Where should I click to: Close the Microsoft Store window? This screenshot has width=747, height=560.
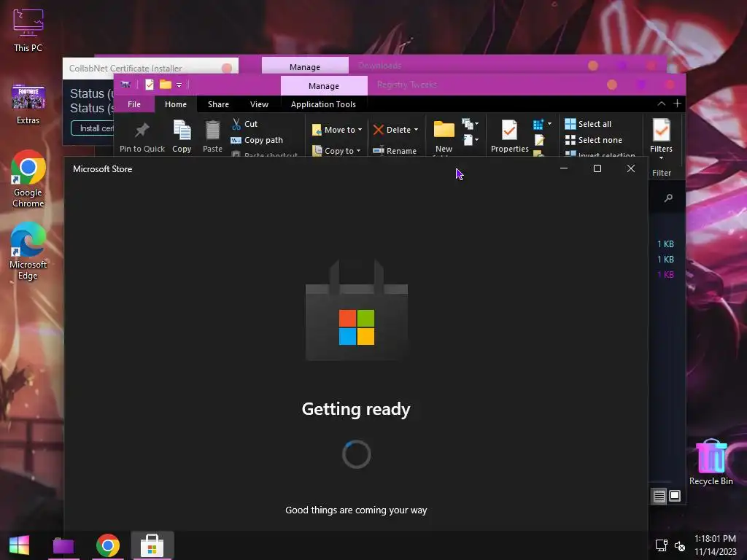tap(631, 168)
